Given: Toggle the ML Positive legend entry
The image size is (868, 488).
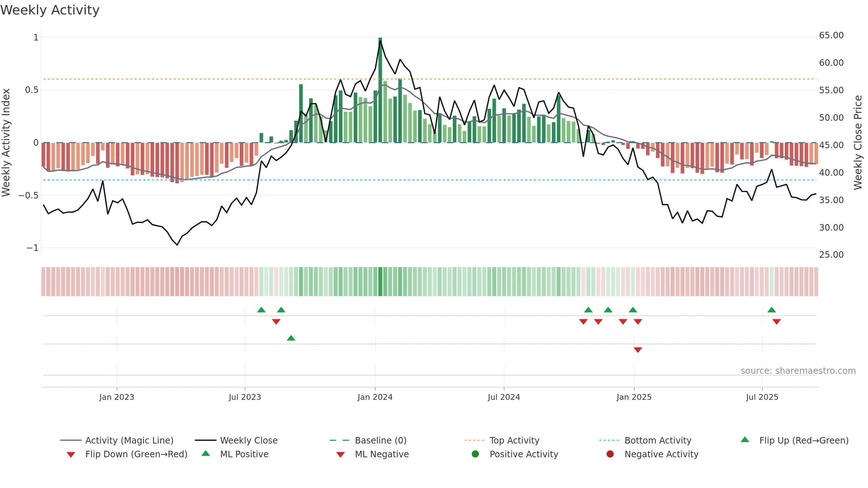Looking at the screenshot, I should 235,454.
